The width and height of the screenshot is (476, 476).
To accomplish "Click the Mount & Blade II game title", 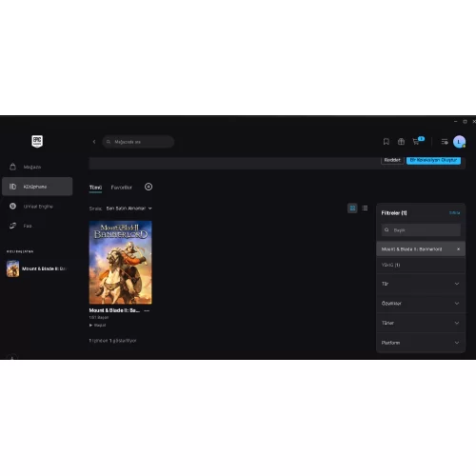I will tap(114, 310).
